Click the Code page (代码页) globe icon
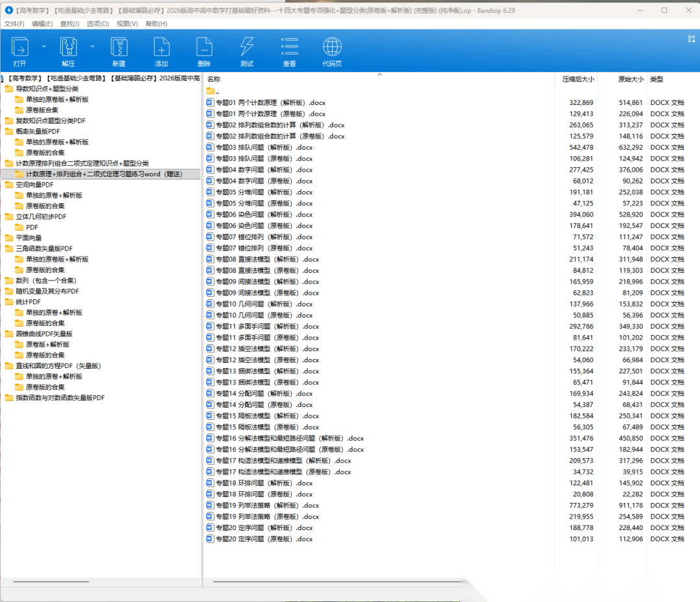This screenshot has height=602, width=700. coord(332,47)
